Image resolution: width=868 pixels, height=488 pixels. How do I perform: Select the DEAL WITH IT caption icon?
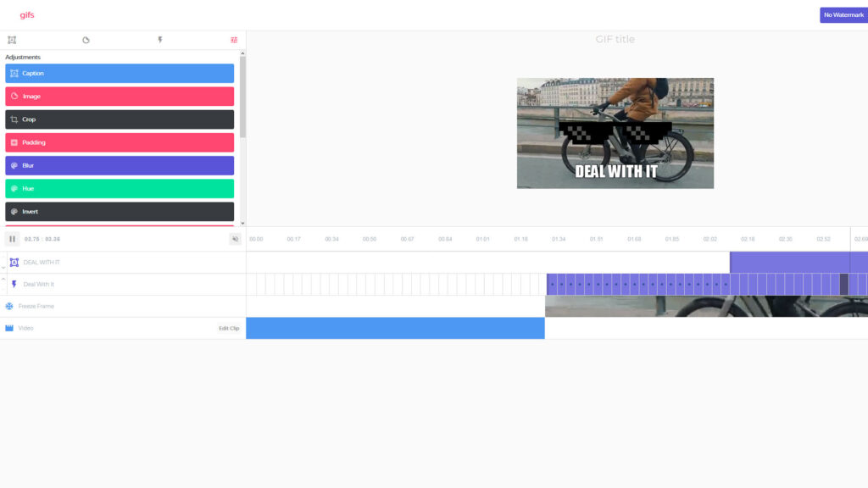(14, 263)
